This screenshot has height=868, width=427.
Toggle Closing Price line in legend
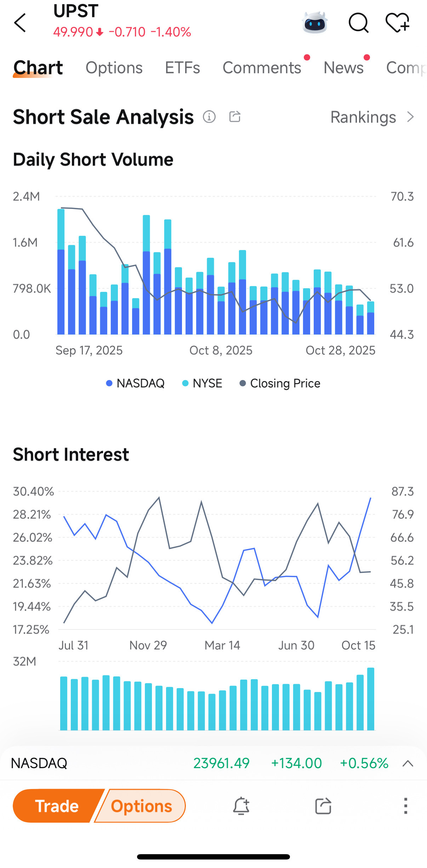point(280,383)
